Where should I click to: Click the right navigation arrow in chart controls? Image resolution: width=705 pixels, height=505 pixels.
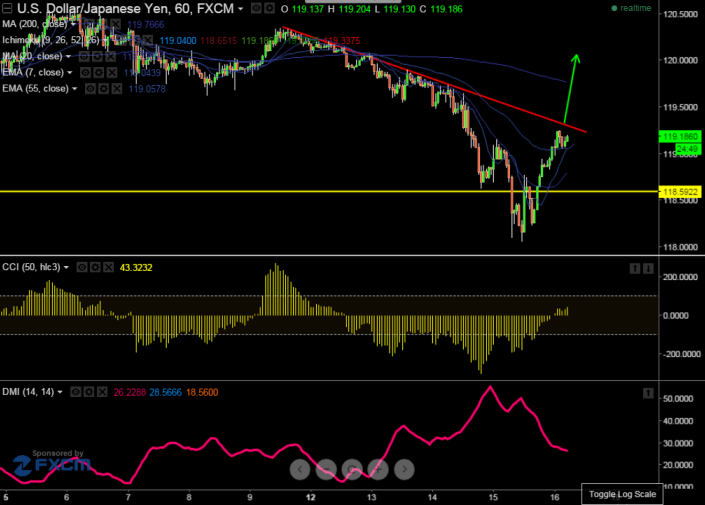coord(404,469)
